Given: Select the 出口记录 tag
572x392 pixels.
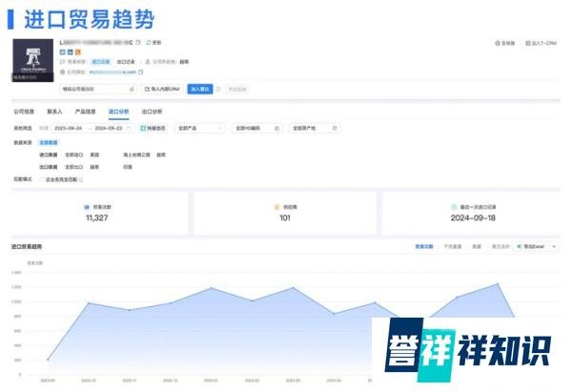Looking at the screenshot, I should pyautogui.click(x=126, y=62).
